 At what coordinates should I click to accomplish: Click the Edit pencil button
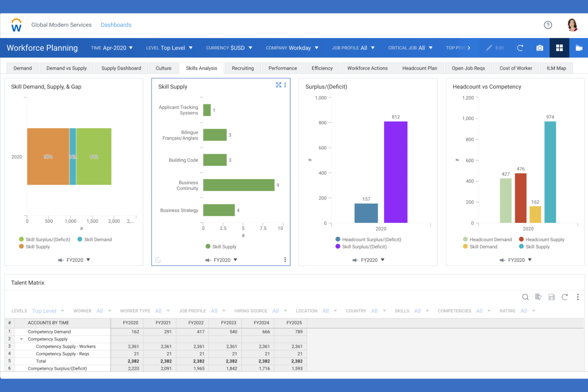click(495, 48)
